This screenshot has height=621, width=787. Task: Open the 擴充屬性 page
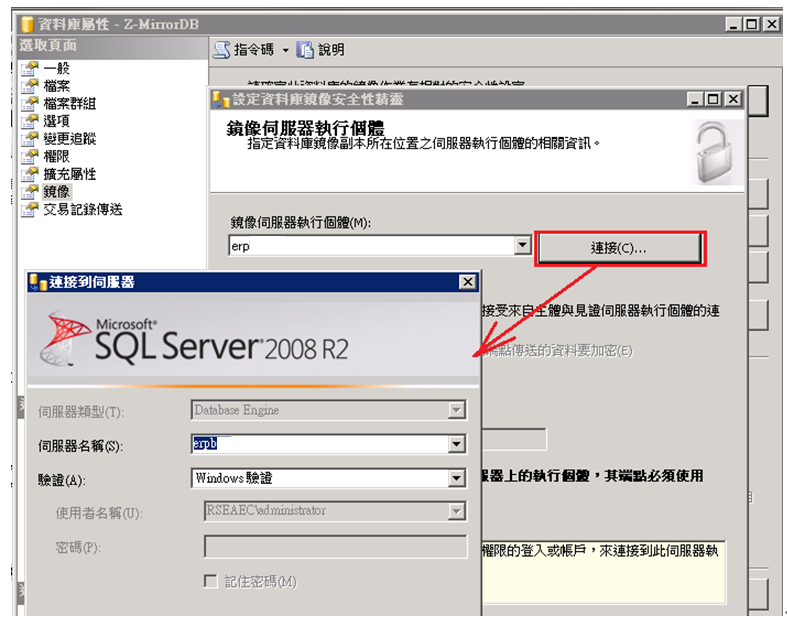pyautogui.click(x=69, y=174)
